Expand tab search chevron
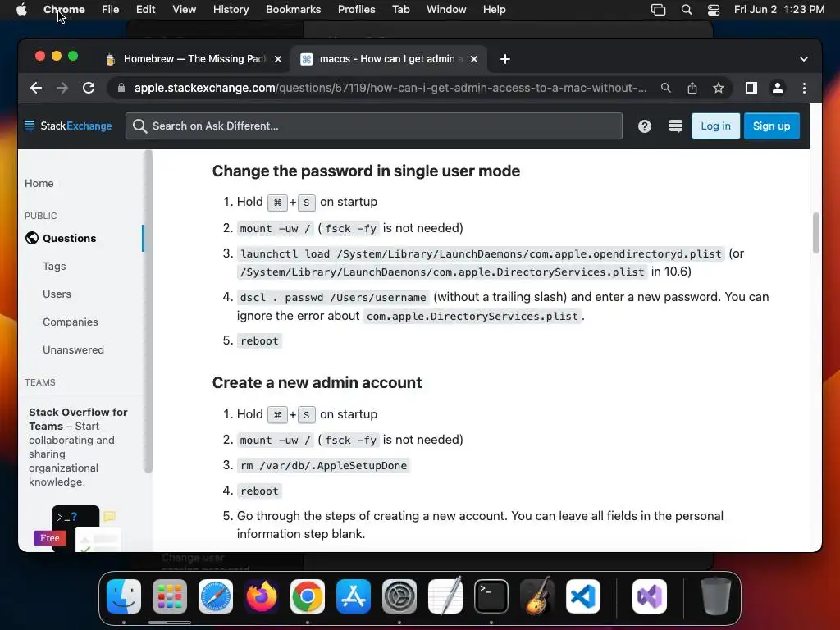Screen dimensions: 840x630 (x=804, y=59)
